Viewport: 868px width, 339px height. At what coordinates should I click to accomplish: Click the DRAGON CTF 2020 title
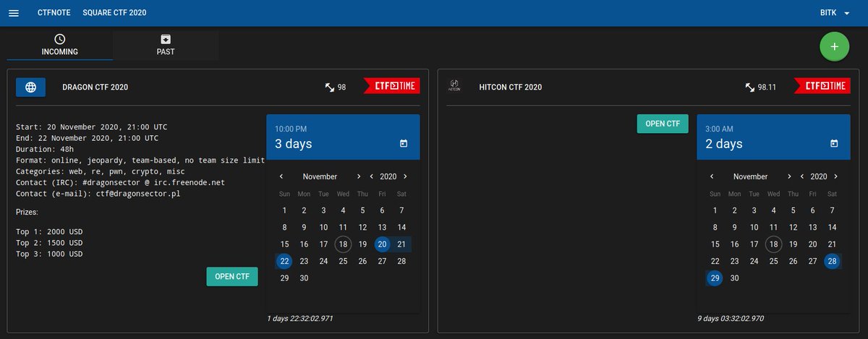coord(95,87)
